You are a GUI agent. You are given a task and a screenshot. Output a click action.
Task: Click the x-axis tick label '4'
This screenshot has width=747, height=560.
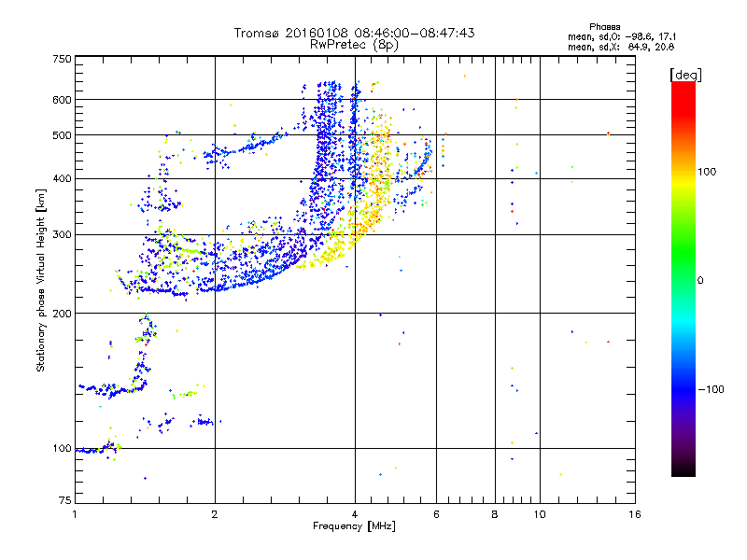(355, 515)
